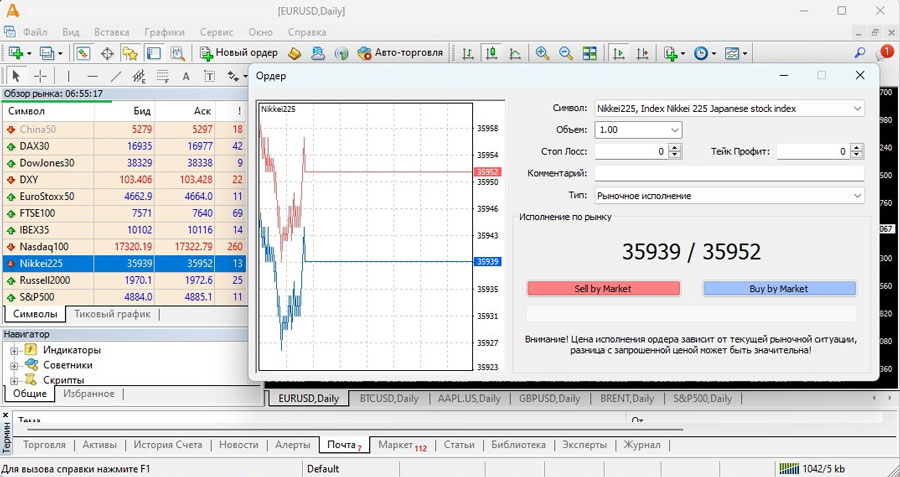Close the terminal panel with its X
900x477 pixels.
[6, 415]
